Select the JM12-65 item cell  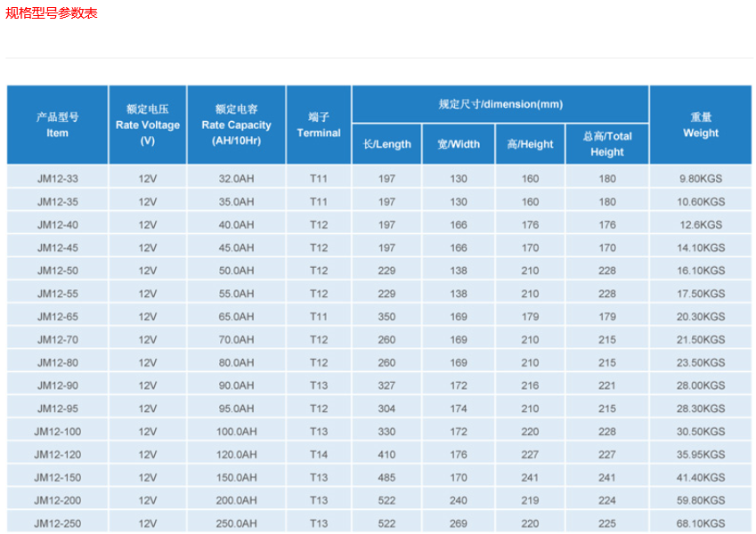tap(57, 317)
